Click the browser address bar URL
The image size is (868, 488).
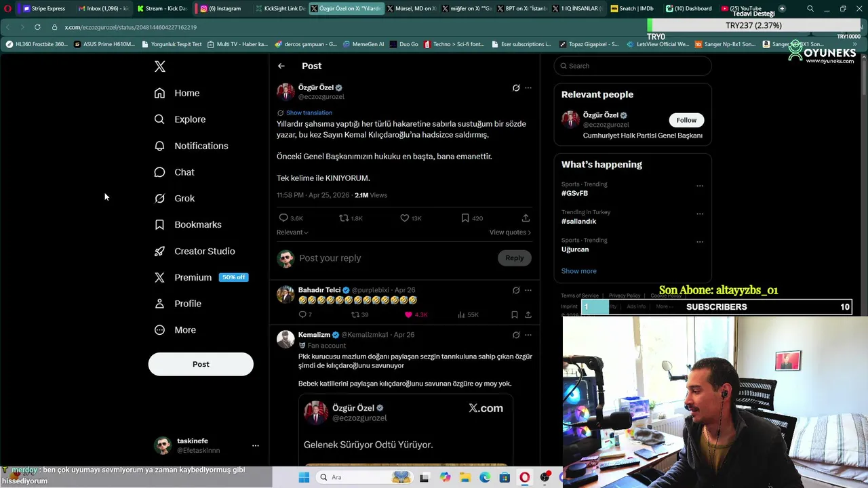coord(131,27)
